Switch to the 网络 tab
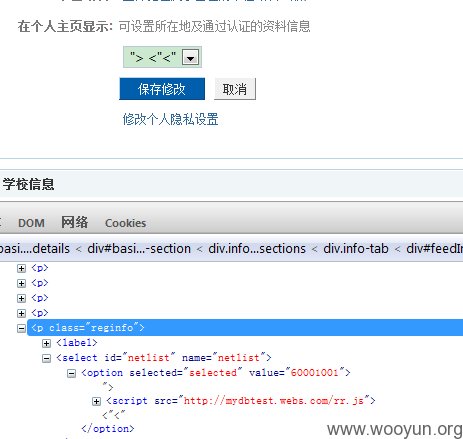 click(75, 222)
